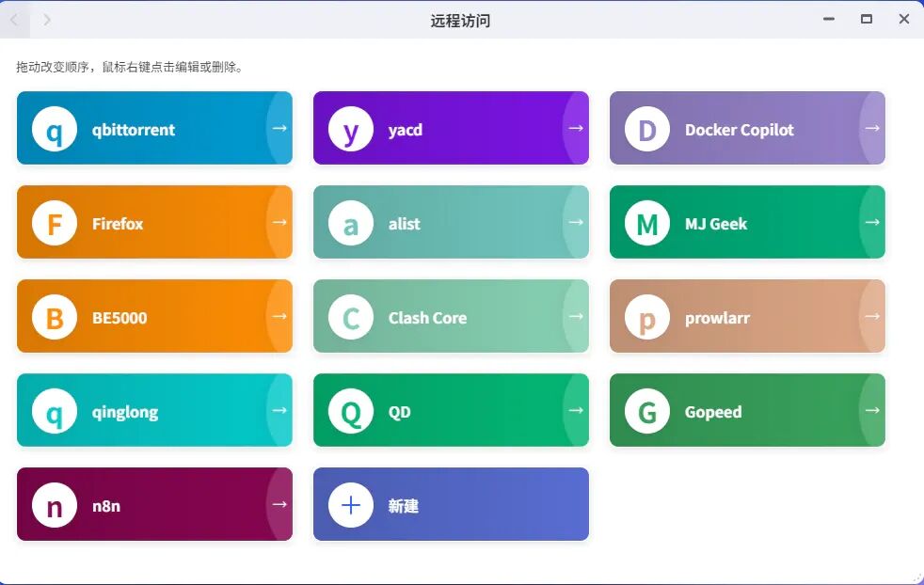Viewport: 924px width, 585px height.
Task: Open QD with its arrow button
Action: [576, 410]
